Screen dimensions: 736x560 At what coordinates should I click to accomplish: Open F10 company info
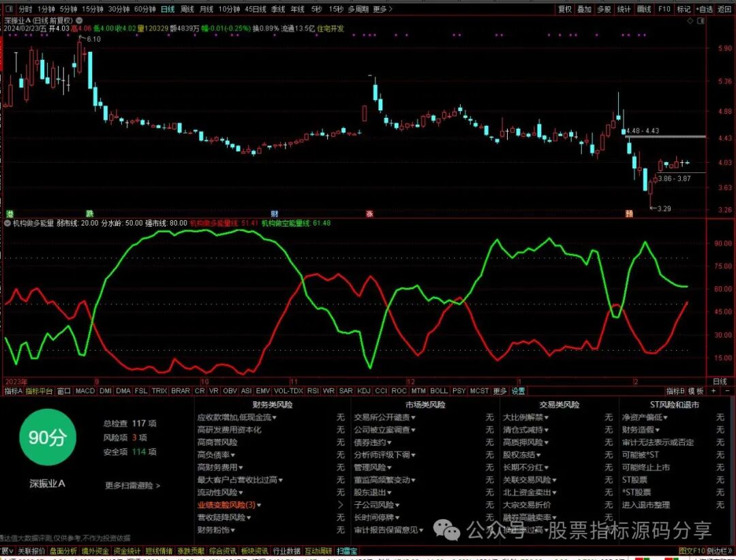click(664, 9)
